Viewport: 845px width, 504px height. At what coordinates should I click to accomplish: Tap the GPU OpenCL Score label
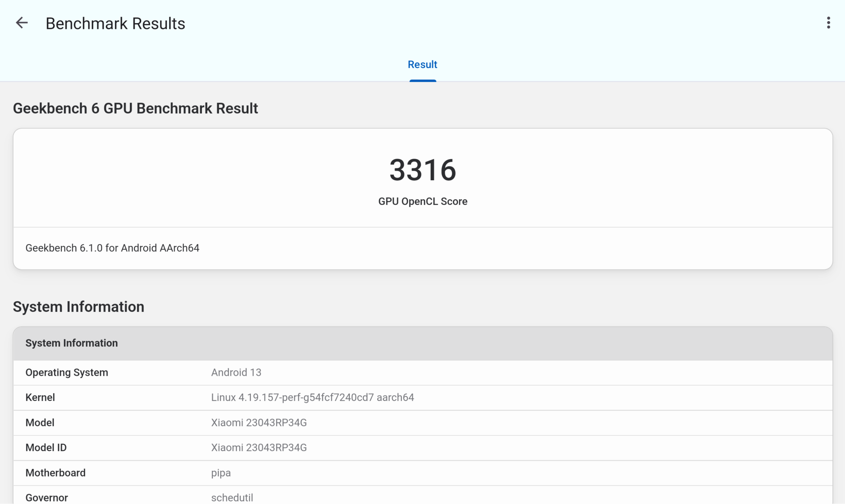tap(422, 201)
